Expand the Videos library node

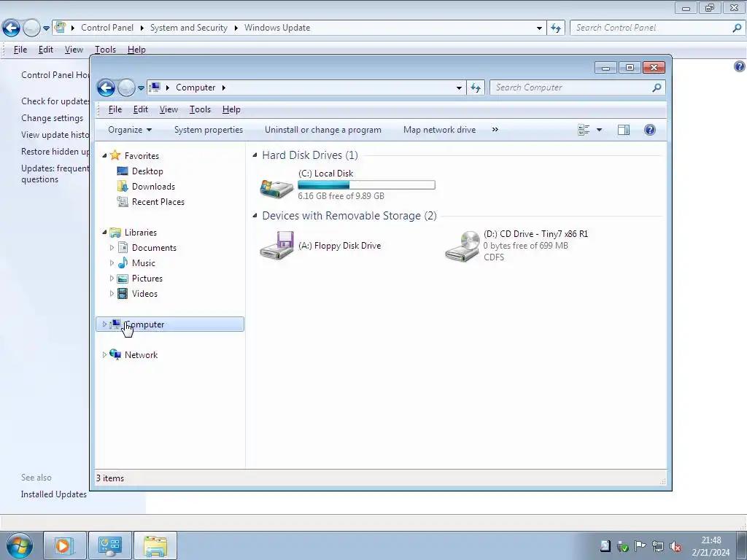tap(112, 293)
